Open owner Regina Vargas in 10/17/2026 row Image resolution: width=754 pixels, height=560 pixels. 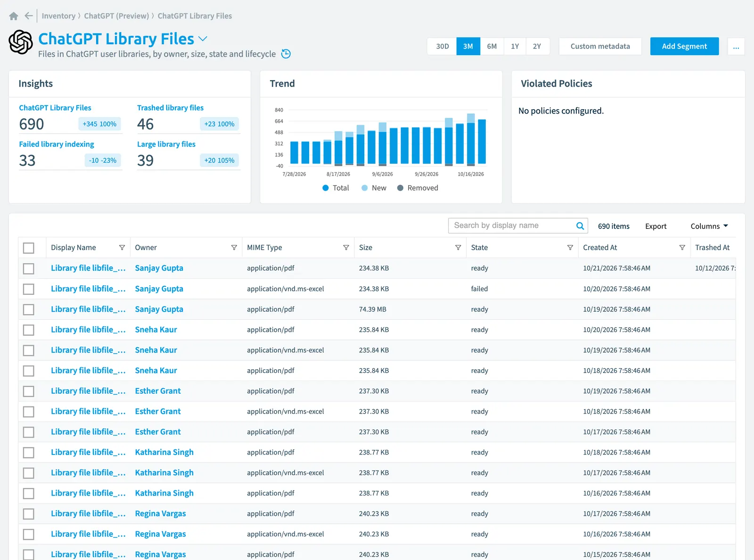coord(160,513)
